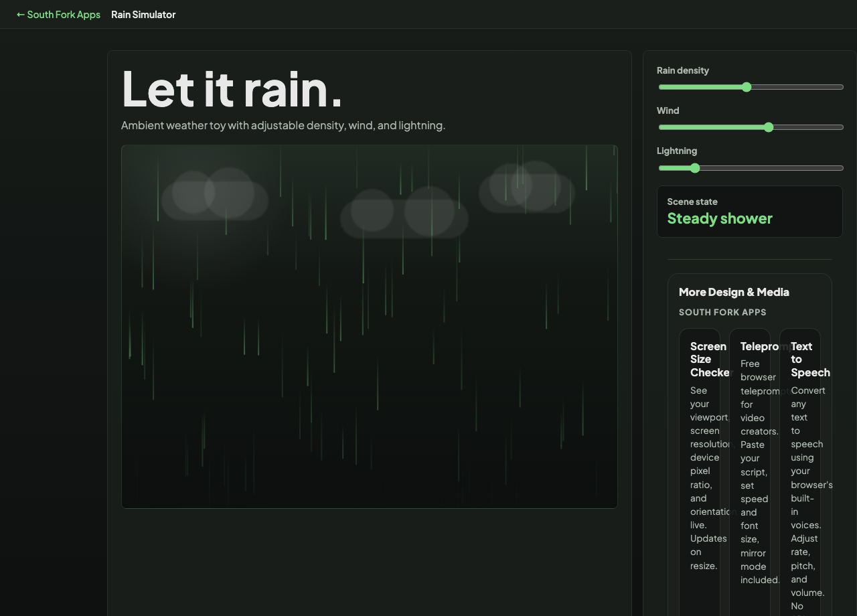Click the Rain density label

pyautogui.click(x=683, y=70)
